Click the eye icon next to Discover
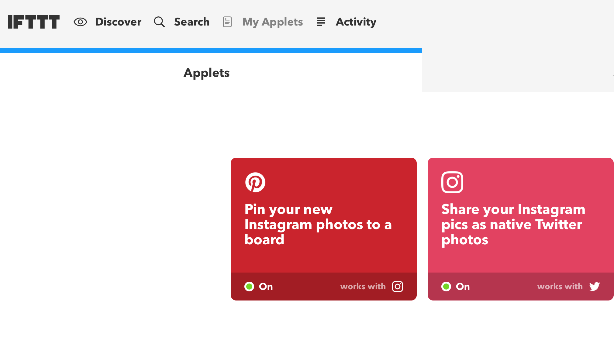Image resolution: width=614 pixels, height=364 pixels. click(80, 22)
